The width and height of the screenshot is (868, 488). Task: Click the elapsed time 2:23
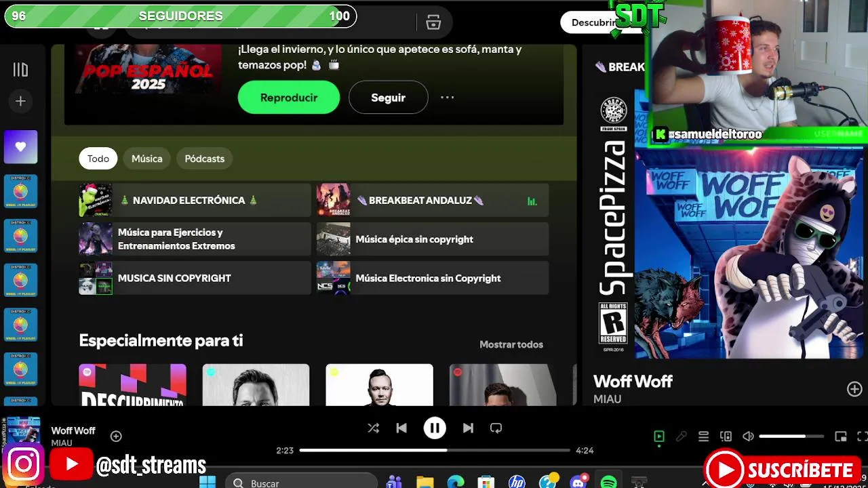pos(285,450)
